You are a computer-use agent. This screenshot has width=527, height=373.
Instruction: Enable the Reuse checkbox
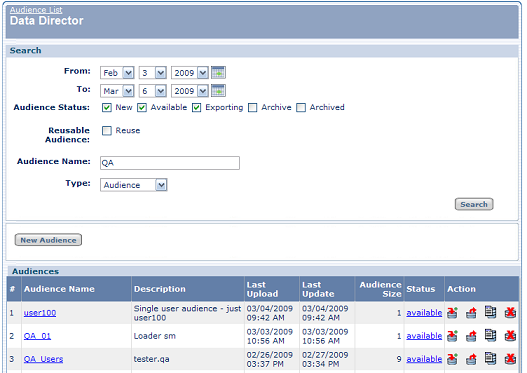pyautogui.click(x=107, y=131)
